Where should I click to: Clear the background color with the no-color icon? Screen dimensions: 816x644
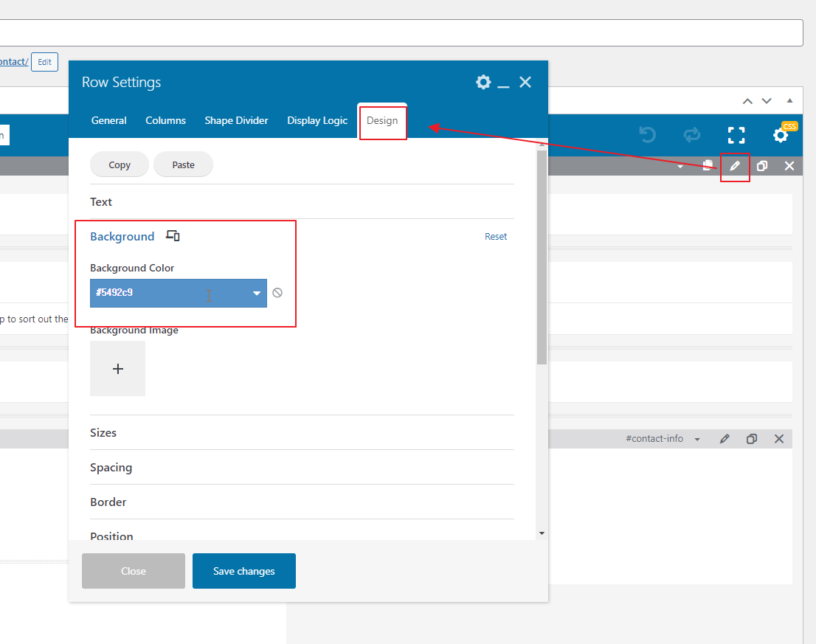[x=277, y=293]
